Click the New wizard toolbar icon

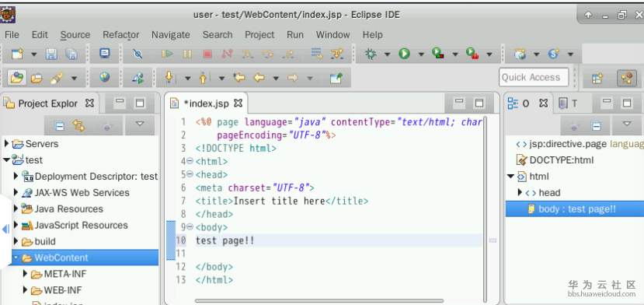tap(18, 54)
